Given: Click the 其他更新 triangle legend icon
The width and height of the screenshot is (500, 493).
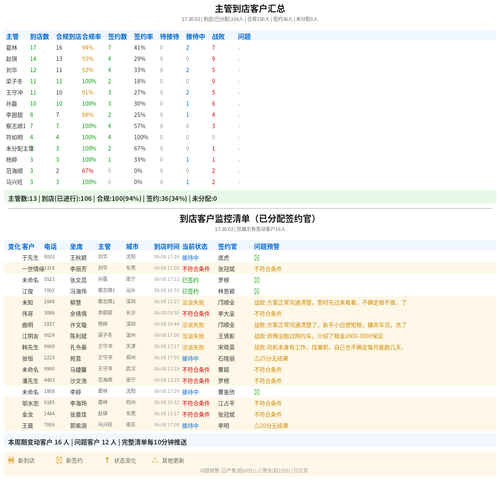Looking at the screenshot, I should click(155, 460).
